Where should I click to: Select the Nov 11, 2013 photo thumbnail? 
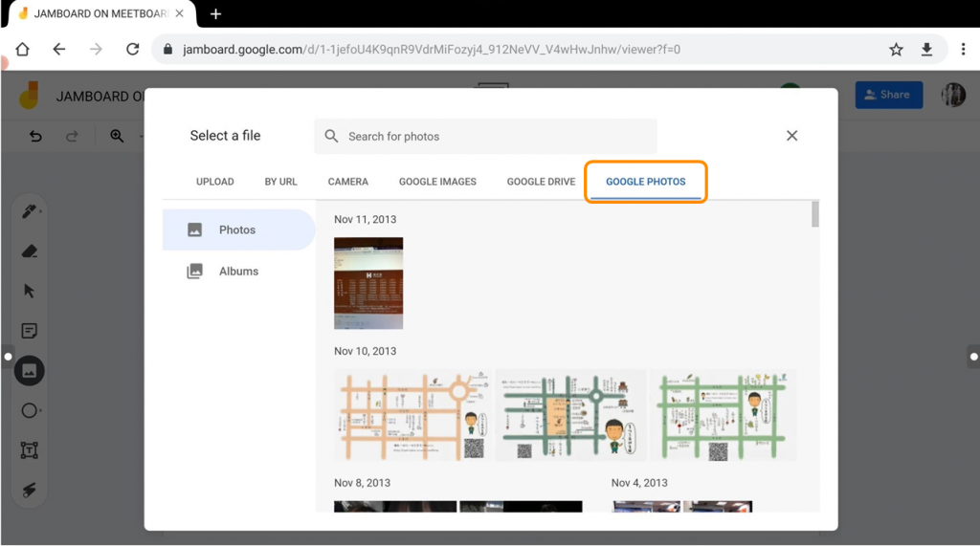point(368,283)
